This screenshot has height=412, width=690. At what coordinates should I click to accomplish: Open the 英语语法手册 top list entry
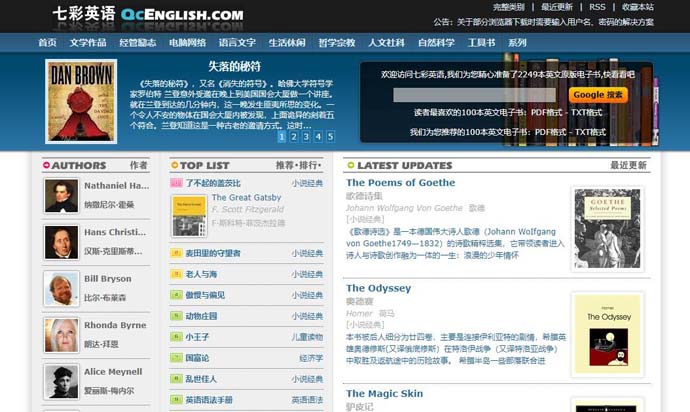point(209,400)
